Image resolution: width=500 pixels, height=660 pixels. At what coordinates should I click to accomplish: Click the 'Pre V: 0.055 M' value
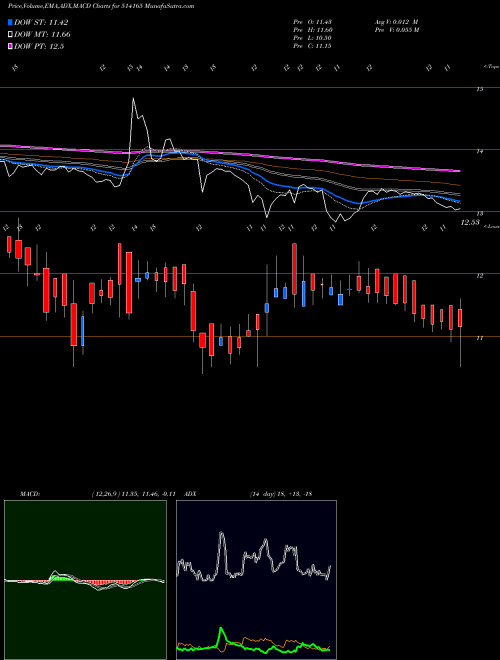[396, 29]
